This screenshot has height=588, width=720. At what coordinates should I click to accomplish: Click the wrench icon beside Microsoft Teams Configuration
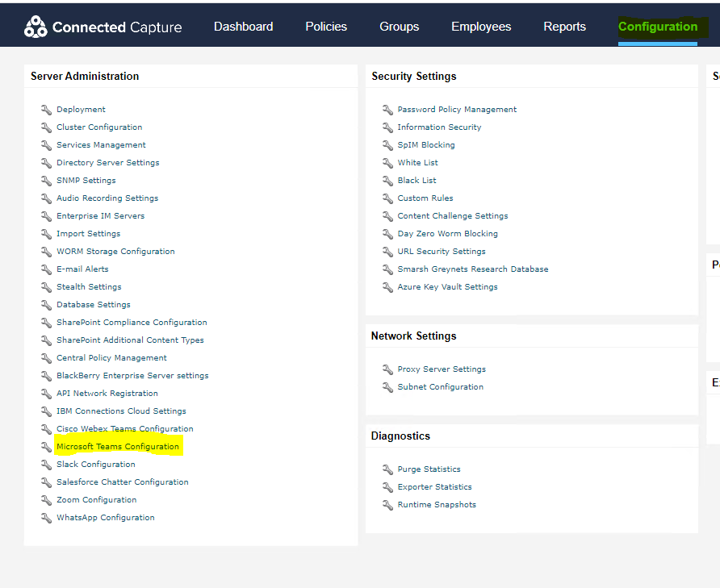(x=46, y=447)
